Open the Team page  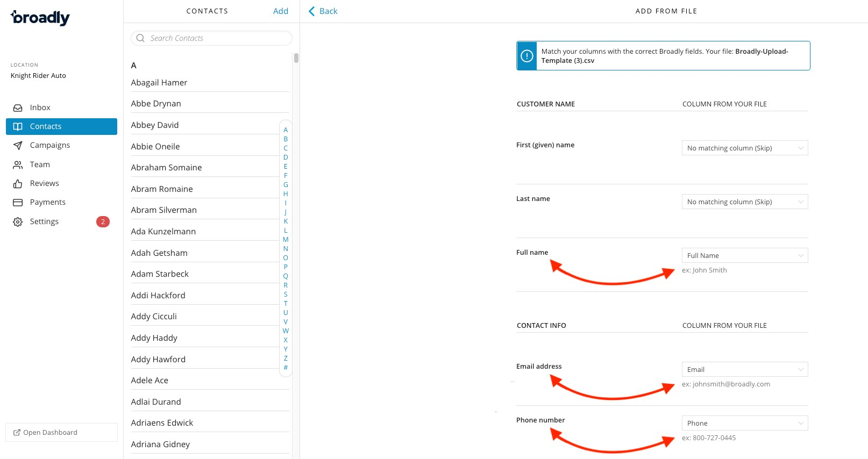(61, 164)
